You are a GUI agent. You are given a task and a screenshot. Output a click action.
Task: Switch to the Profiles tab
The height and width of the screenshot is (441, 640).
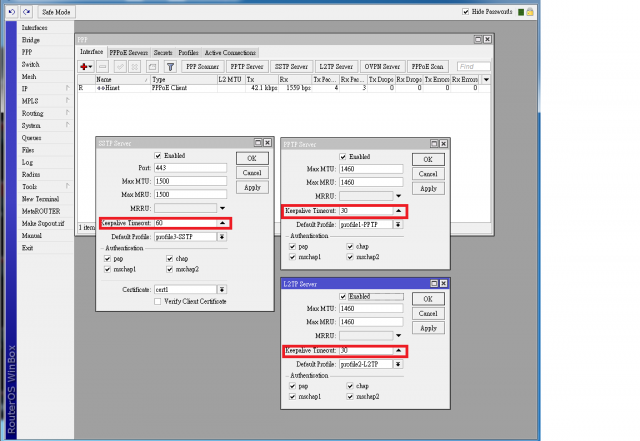[188, 53]
